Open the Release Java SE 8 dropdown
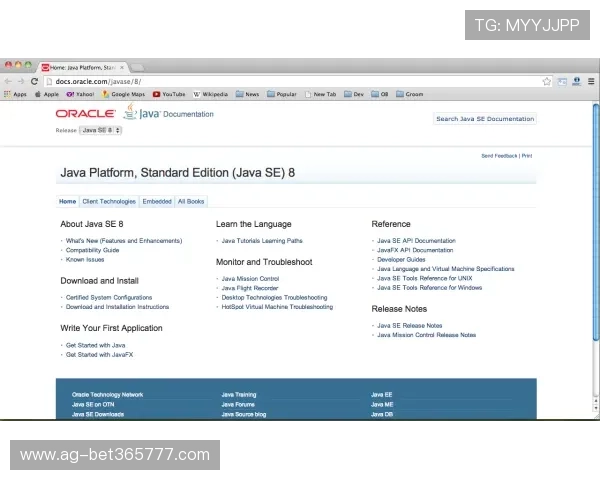This screenshot has width=600, height=480. 100,130
